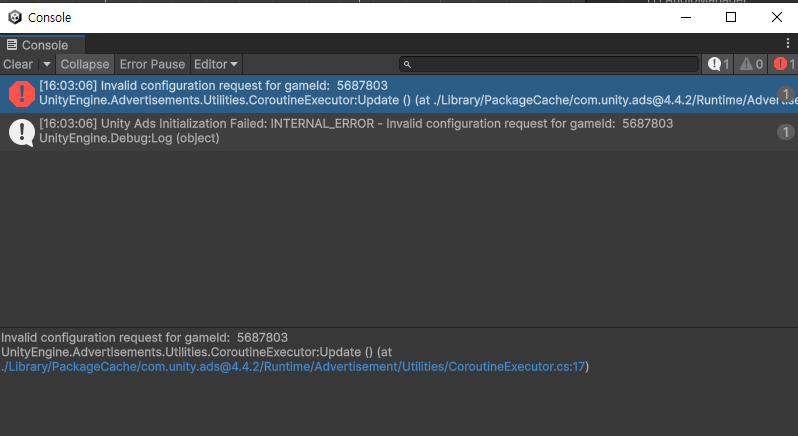The width and height of the screenshot is (798, 436).
Task: Toggle error messages filter in toolbar
Action: coord(784,64)
